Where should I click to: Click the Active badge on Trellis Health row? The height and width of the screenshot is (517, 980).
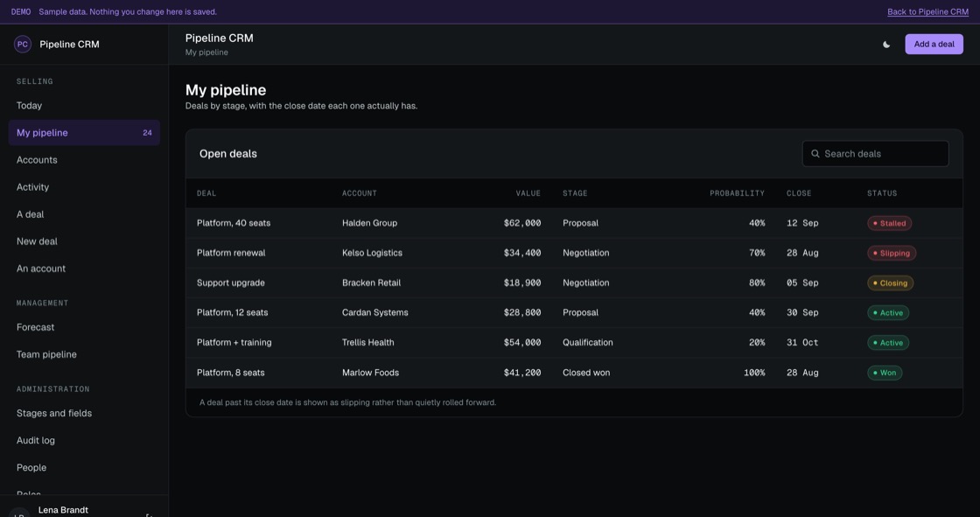click(x=888, y=343)
